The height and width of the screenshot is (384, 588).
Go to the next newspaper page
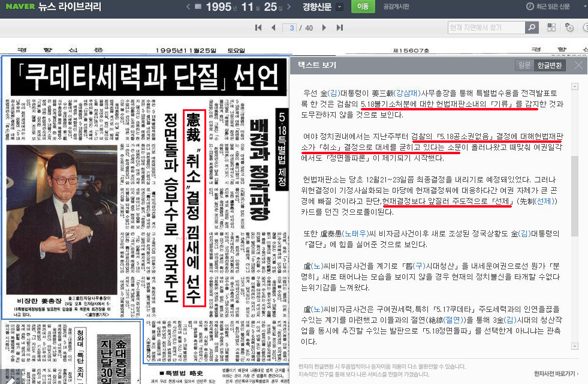[x=324, y=28]
